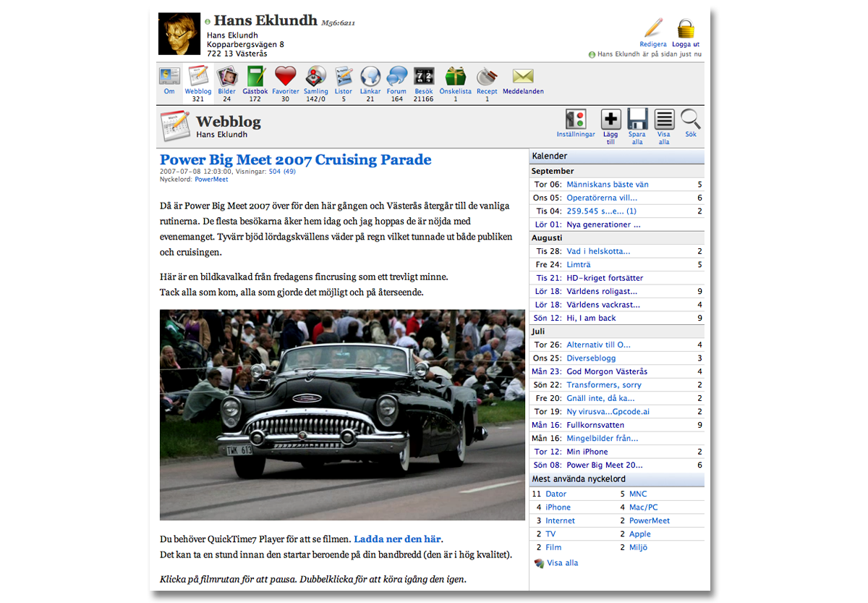Screen dimensions: 868x603
Task: Open the Länkar links globe icon
Action: coord(370,76)
